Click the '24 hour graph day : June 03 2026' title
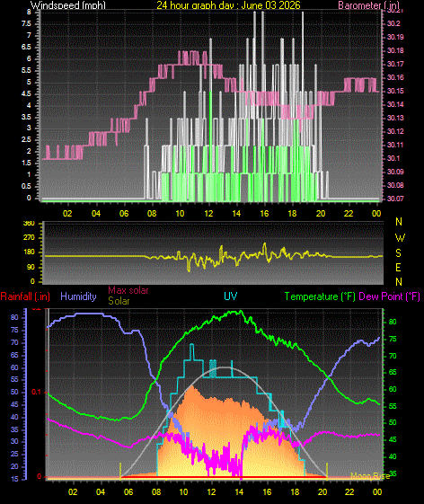424x504 pixels. click(228, 5)
